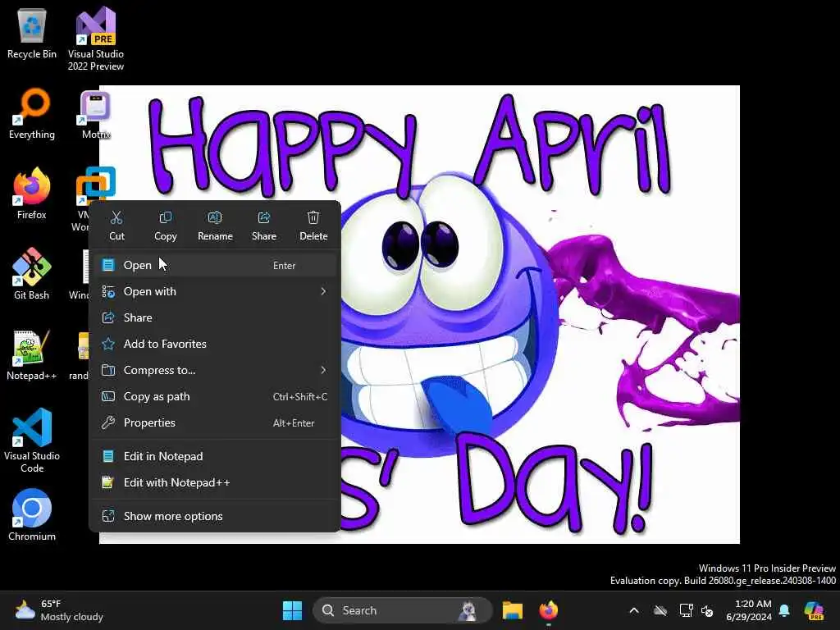Select Visual Studio 2022 Preview desktop icon

(x=96, y=39)
